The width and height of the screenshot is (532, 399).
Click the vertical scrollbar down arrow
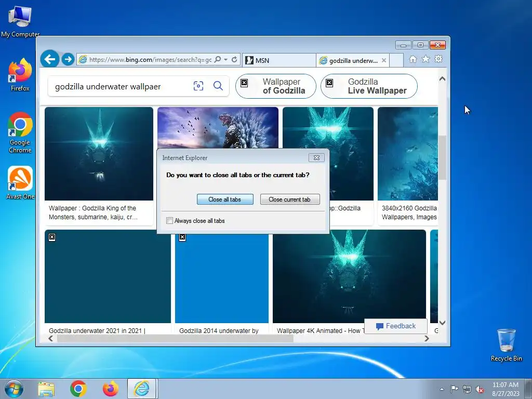coord(442,323)
